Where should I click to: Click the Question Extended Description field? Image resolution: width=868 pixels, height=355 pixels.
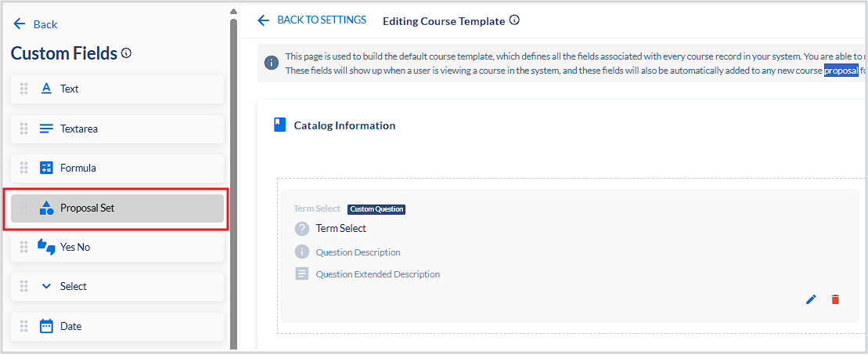tap(377, 274)
